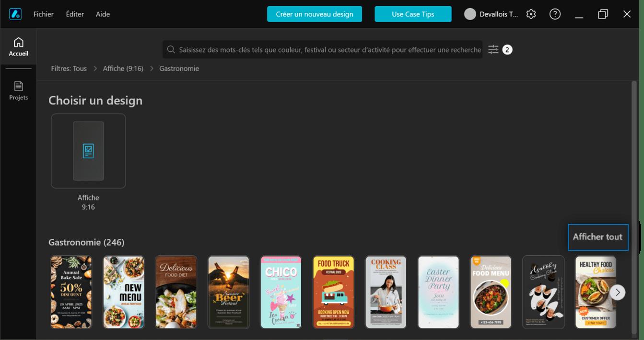Image resolution: width=644 pixels, height=340 pixels.
Task: Open the Éditer menu
Action: tap(75, 14)
